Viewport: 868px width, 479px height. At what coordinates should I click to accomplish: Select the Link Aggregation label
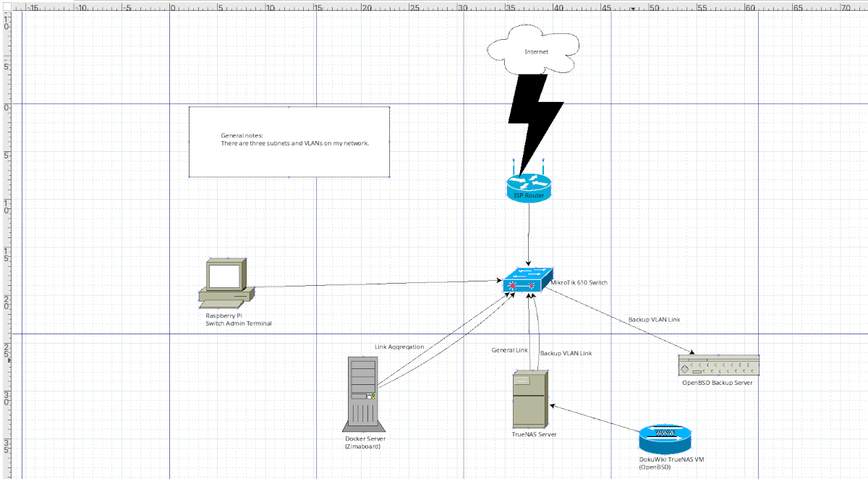(398, 347)
